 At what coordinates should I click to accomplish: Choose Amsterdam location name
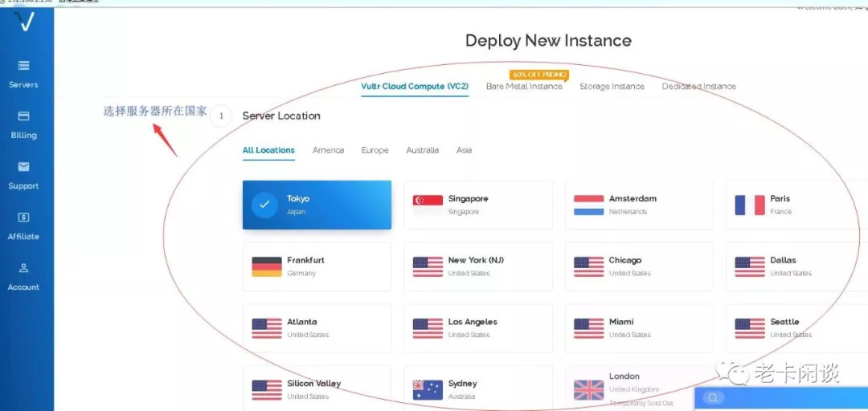pos(633,198)
